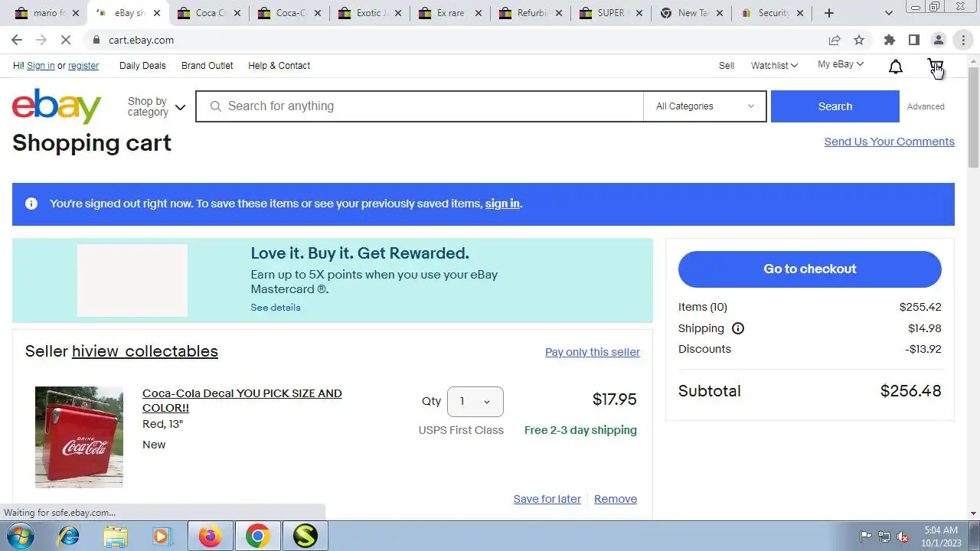Open the notifications bell icon

895,67
